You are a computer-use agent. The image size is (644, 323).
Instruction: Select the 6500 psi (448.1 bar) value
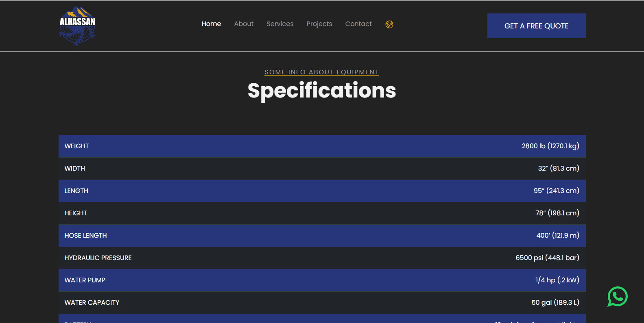(547, 258)
